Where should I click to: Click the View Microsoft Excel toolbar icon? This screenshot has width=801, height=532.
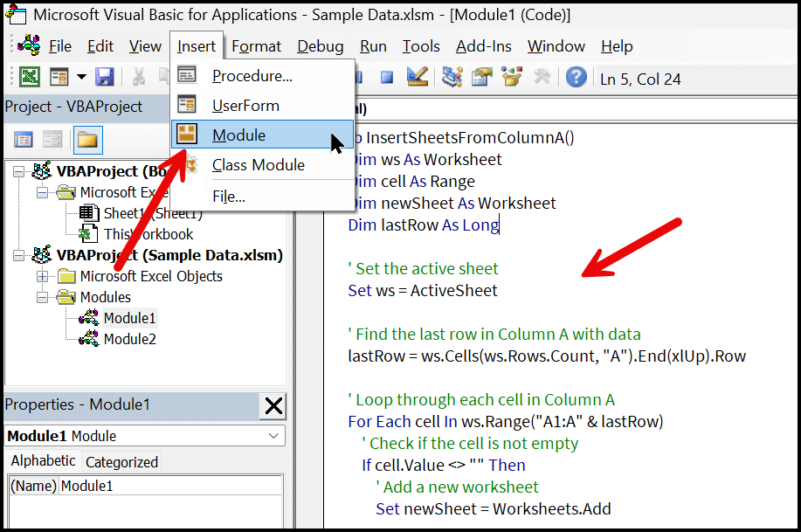click(x=30, y=78)
